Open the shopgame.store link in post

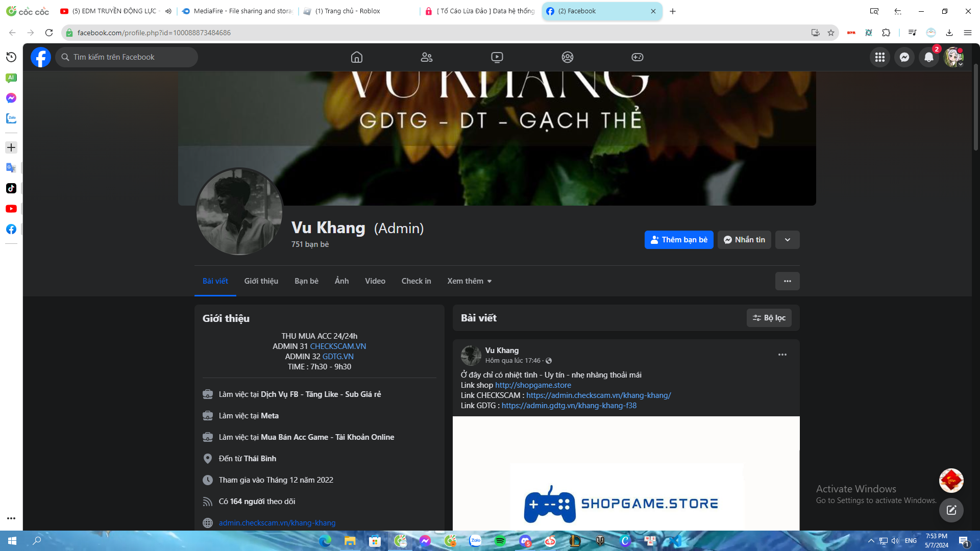[533, 385]
